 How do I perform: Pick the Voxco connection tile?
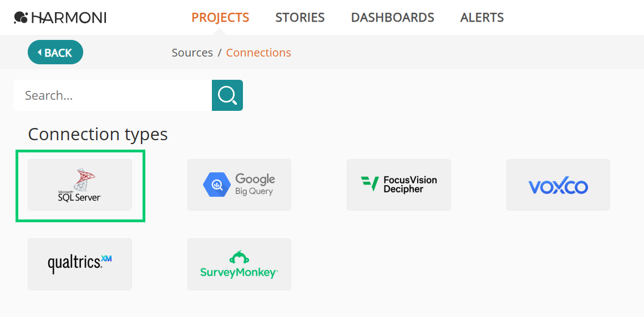point(557,185)
